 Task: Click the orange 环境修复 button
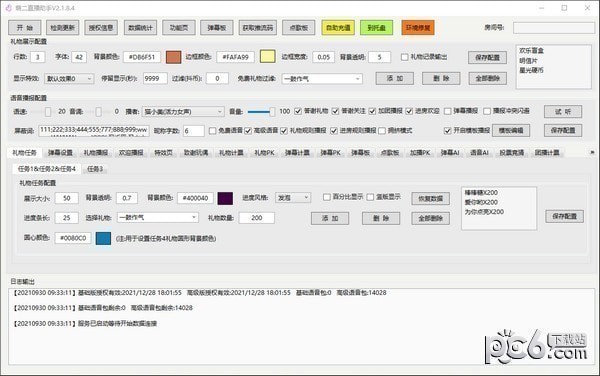click(x=418, y=28)
